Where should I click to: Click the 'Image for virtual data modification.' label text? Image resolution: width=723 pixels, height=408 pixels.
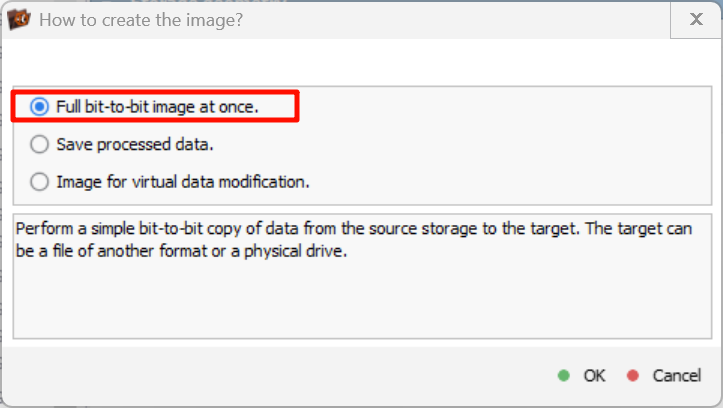[183, 182]
